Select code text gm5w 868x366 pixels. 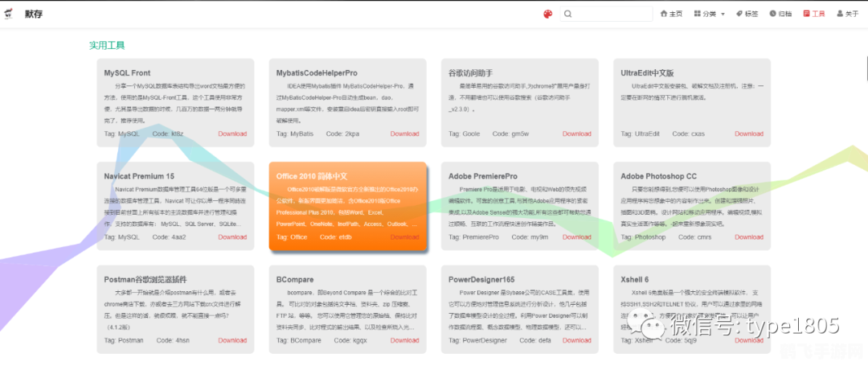point(520,134)
